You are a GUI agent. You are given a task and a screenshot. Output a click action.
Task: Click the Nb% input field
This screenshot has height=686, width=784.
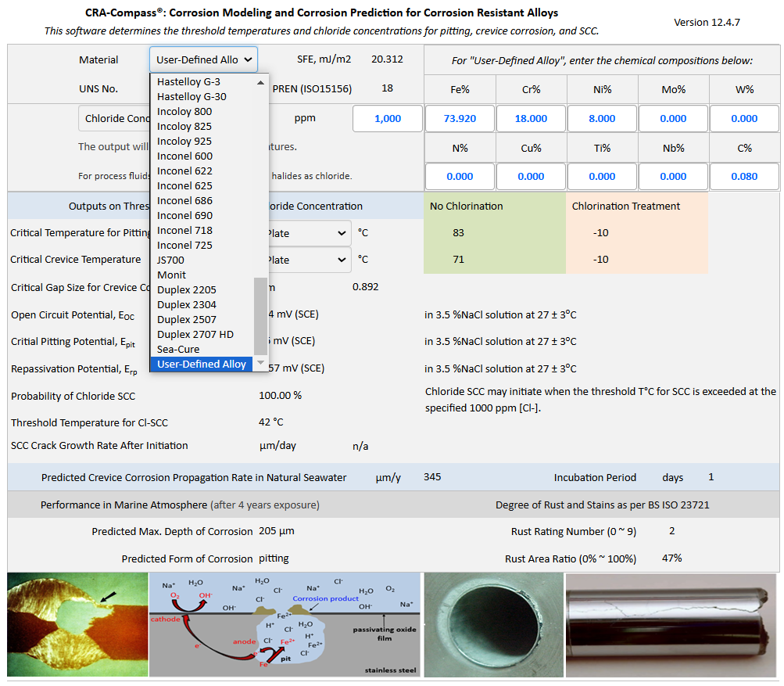[x=674, y=176]
